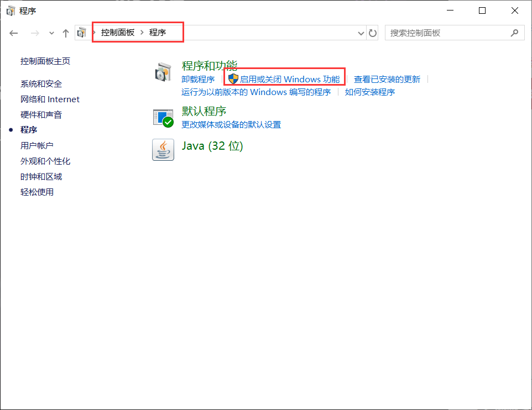Open recent locations chevron beside forward button
Screen dimensions: 532x410
pyautogui.click(x=51, y=33)
